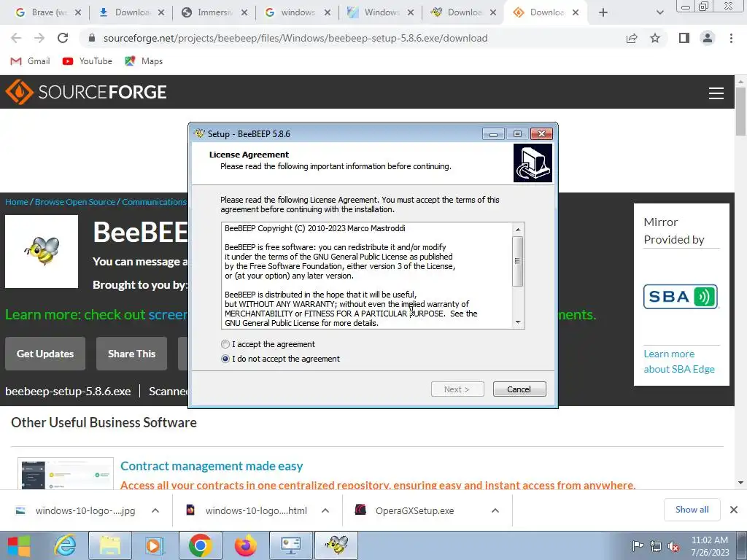The width and height of the screenshot is (747, 560).
Task: Switch to the 'Brave' Google search tab
Action: [47, 12]
